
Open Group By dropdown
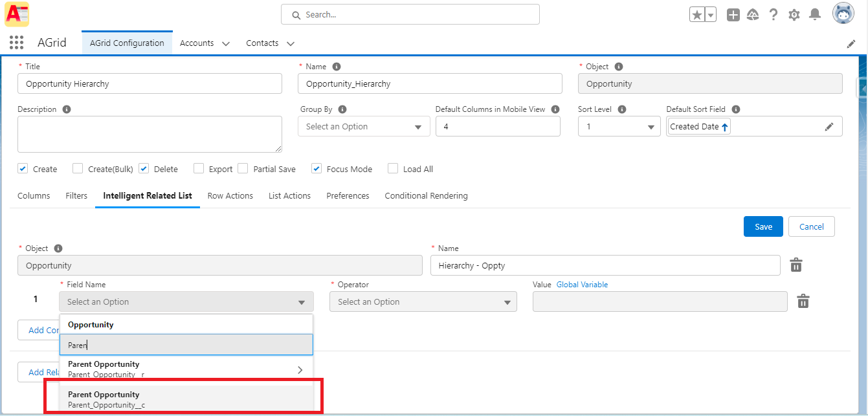(364, 127)
